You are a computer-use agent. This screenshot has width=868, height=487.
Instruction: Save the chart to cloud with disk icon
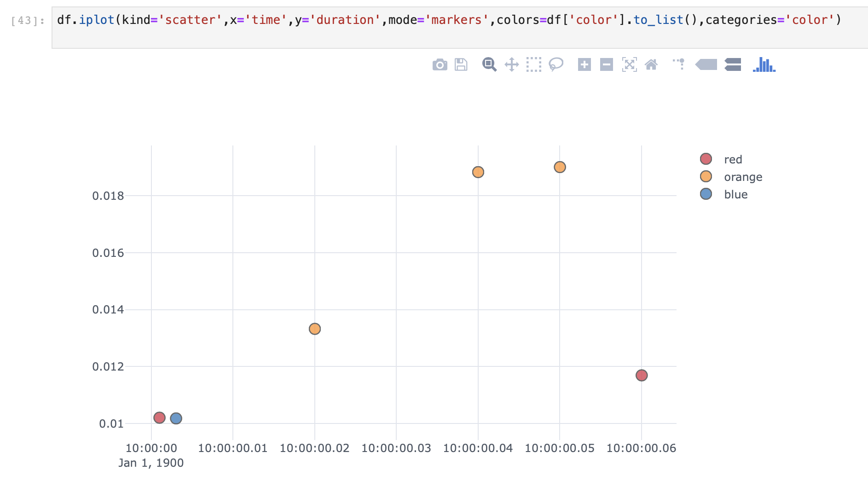[x=460, y=65]
